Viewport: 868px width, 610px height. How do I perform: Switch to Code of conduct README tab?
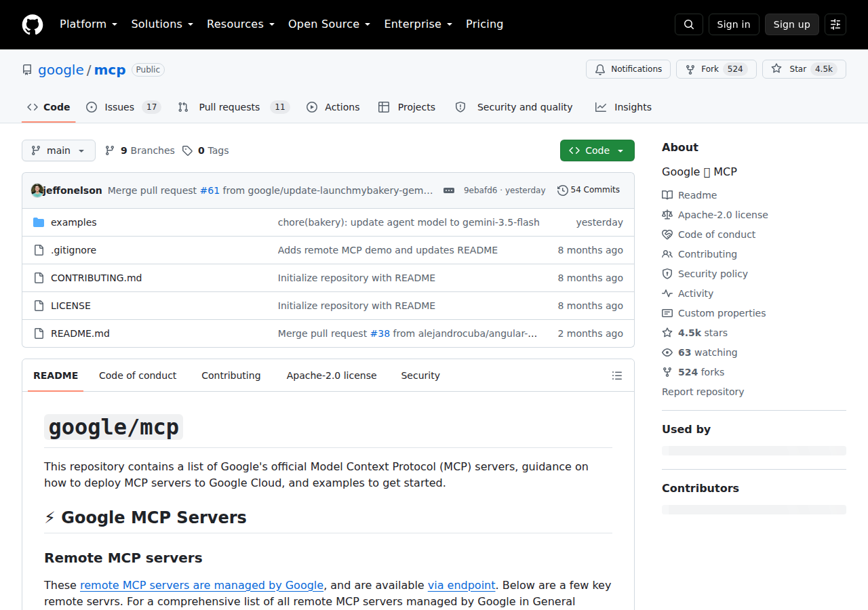(x=138, y=375)
